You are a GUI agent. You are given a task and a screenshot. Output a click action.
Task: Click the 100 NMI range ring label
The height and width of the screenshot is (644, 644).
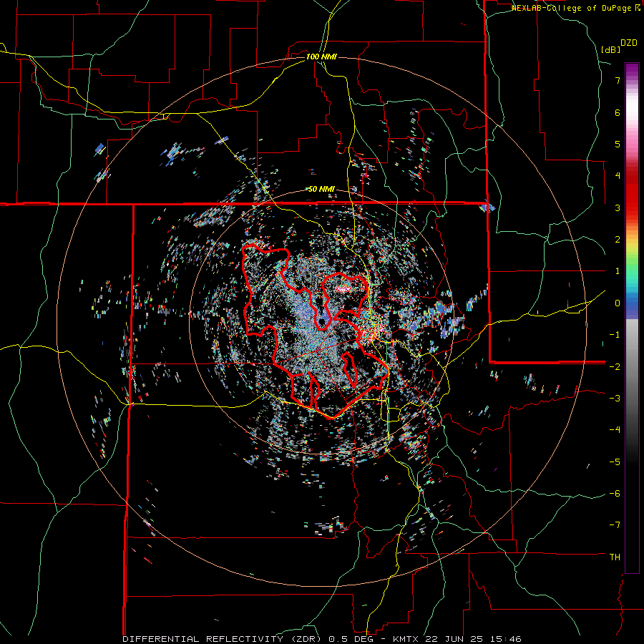coord(321,57)
